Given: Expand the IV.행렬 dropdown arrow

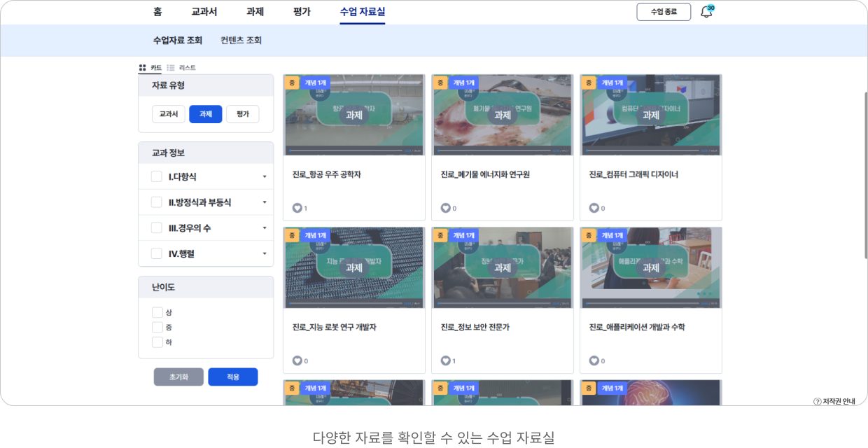Looking at the screenshot, I should tap(265, 253).
